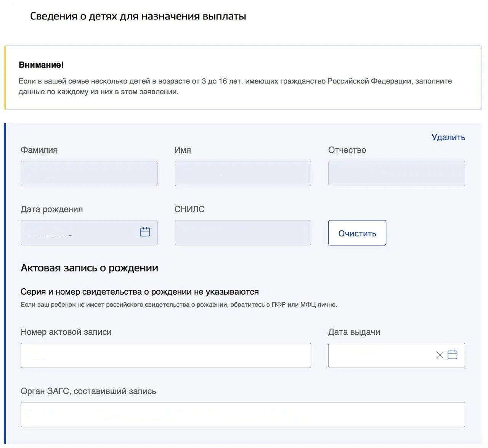Click the note about ПФР или МФЦ

[x=178, y=305]
